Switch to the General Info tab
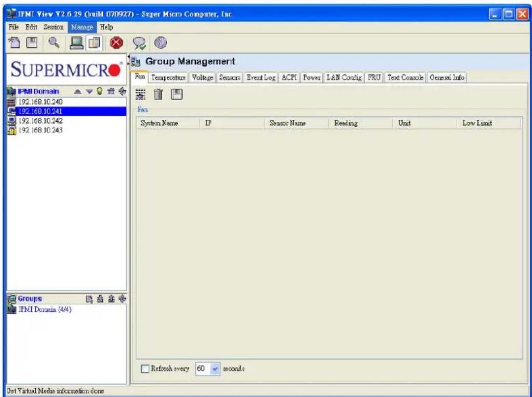The image size is (532, 397). [447, 78]
